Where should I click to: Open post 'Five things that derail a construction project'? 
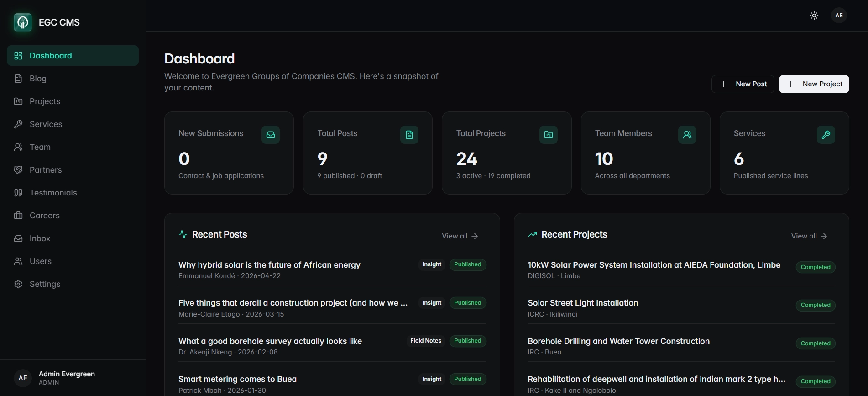(293, 303)
